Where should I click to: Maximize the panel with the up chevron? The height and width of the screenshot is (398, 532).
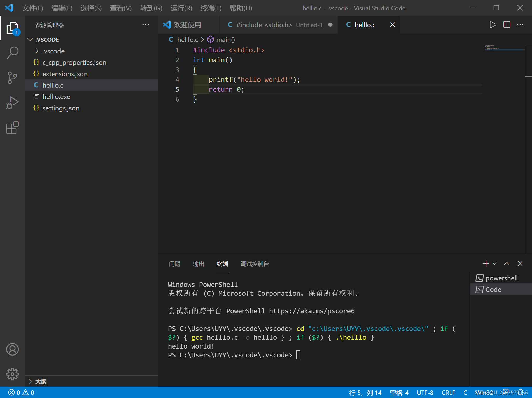click(507, 264)
